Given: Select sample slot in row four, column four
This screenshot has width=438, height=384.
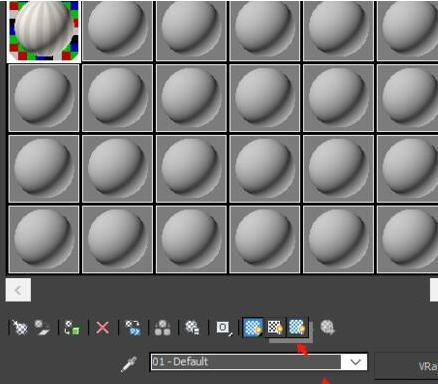Looking at the screenshot, I should (265, 239).
